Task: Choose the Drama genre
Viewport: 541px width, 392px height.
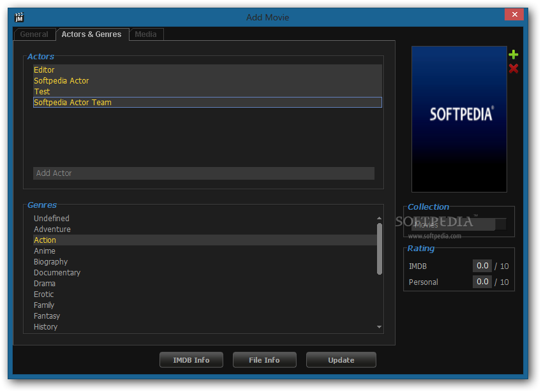Action: tap(205, 284)
